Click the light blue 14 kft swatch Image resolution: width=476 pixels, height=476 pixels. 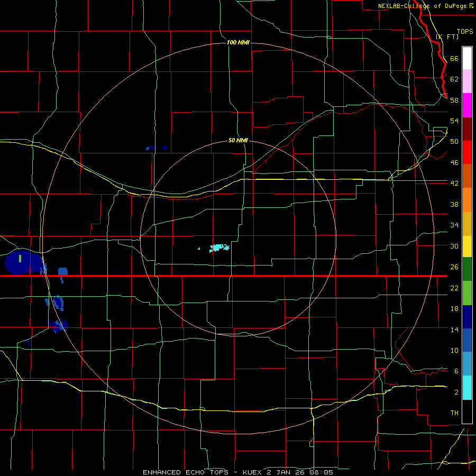tap(467, 364)
